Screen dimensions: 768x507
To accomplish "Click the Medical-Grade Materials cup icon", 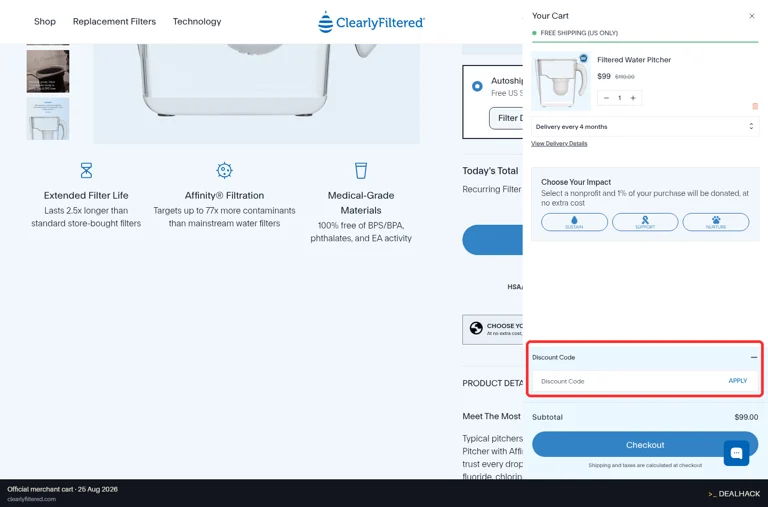I will tap(361, 170).
